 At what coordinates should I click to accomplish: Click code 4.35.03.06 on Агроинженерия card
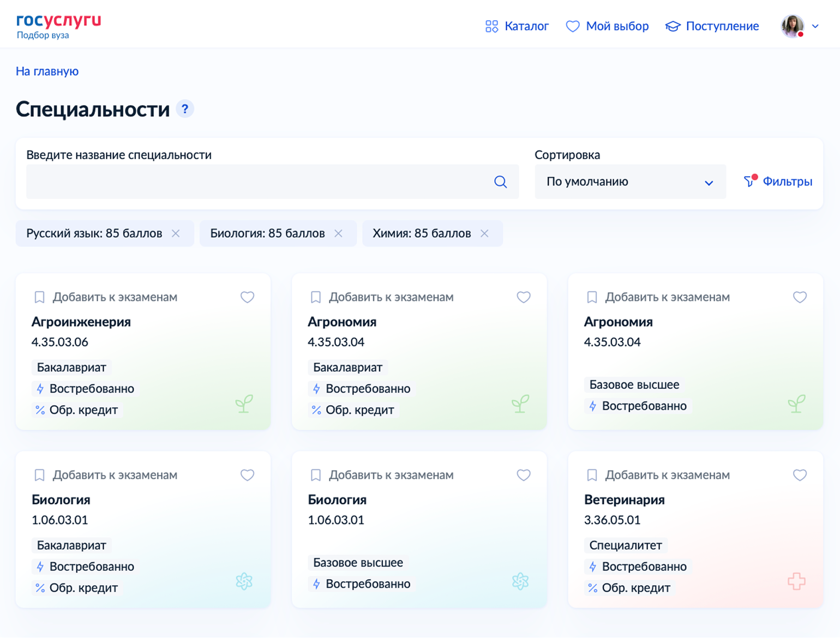click(60, 342)
